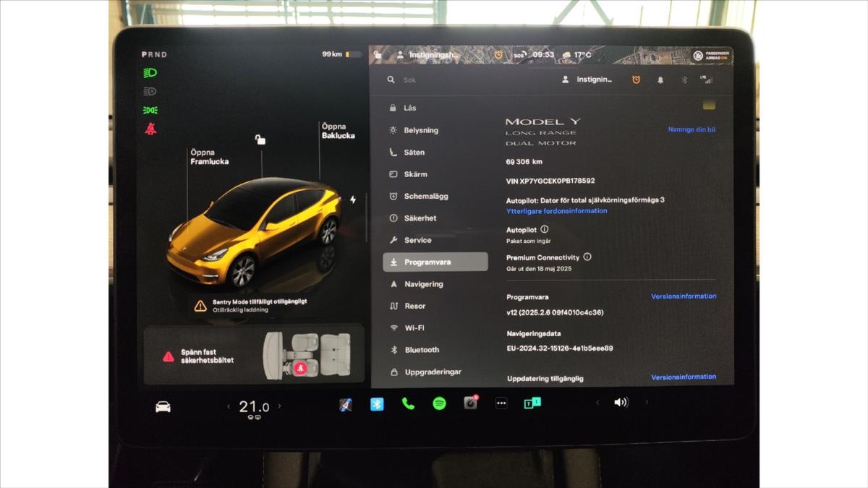Tap the 09:53 clock in the map bar
Image resolution: width=868 pixels, height=488 pixels.
pos(543,55)
